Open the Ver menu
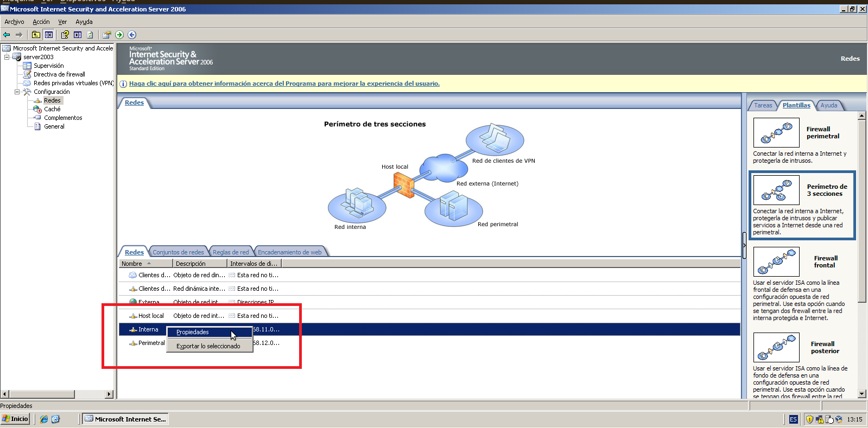This screenshot has height=428, width=868. 62,22
